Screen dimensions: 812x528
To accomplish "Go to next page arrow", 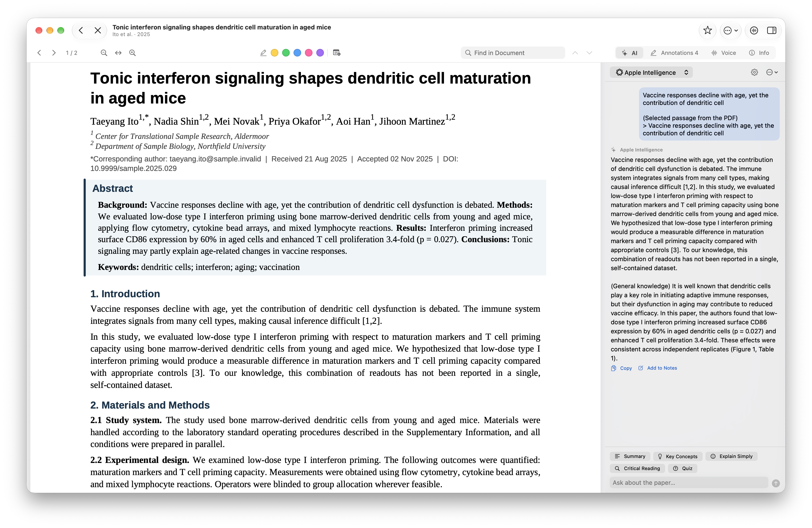I will pyautogui.click(x=54, y=52).
